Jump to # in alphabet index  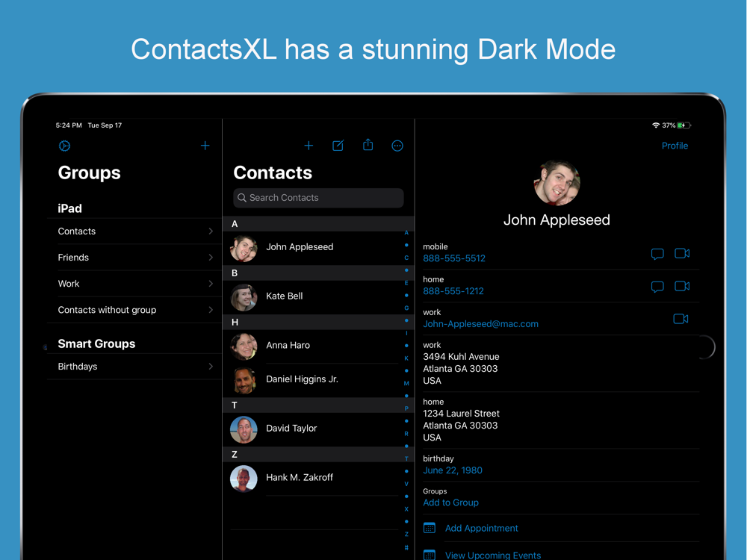[x=406, y=547]
